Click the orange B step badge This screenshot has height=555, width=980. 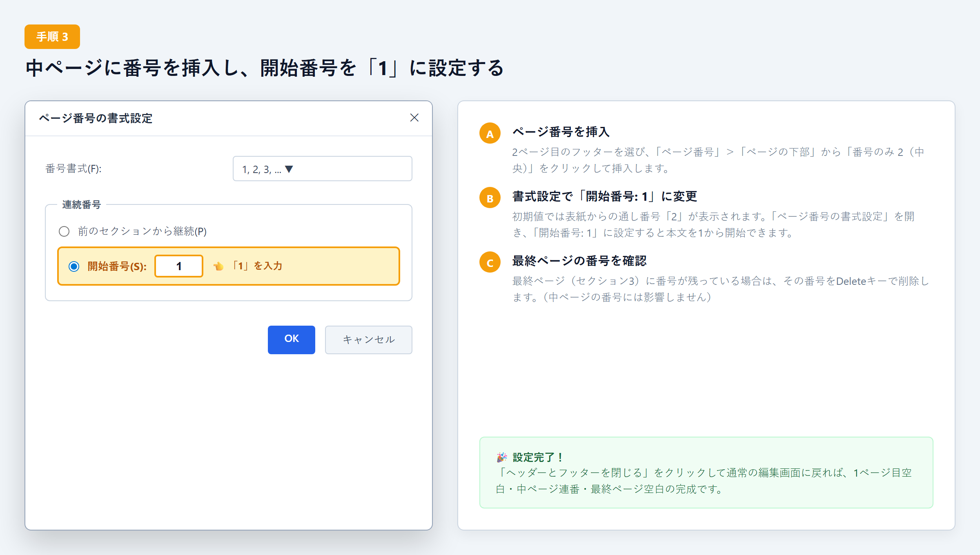tap(490, 198)
